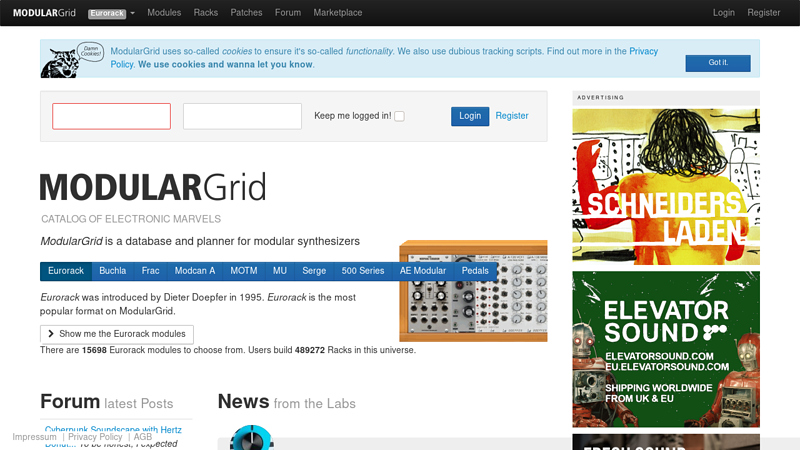The width and height of the screenshot is (800, 450).
Task: Open the Forum page
Action: [288, 13]
